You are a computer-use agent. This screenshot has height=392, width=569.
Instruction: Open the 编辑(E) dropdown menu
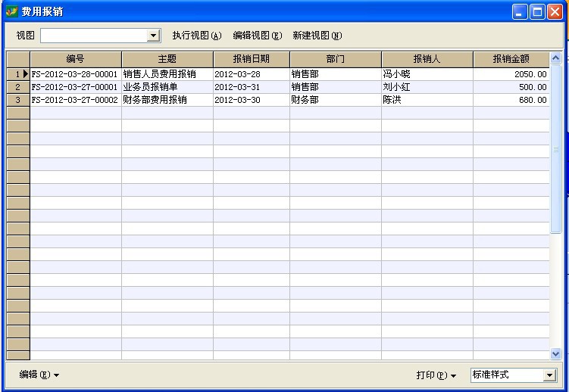pos(39,375)
